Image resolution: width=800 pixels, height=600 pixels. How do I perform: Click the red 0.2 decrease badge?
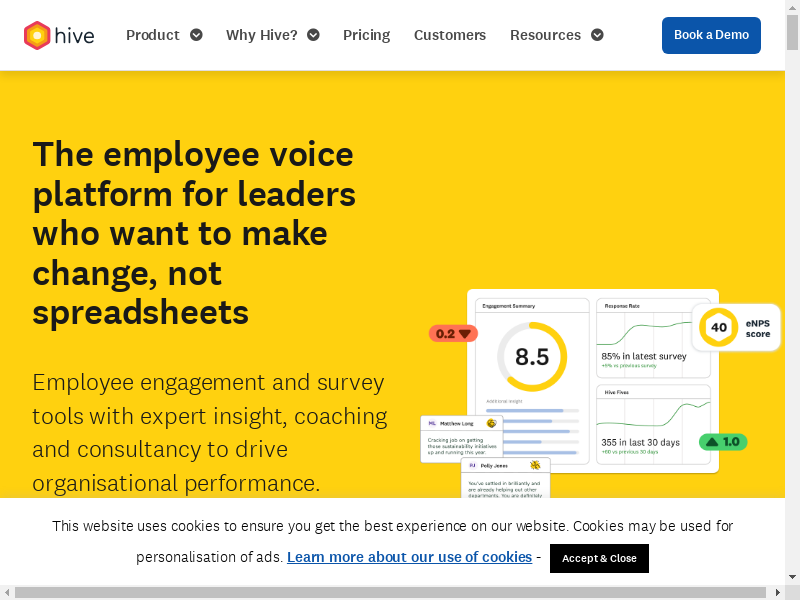453,334
